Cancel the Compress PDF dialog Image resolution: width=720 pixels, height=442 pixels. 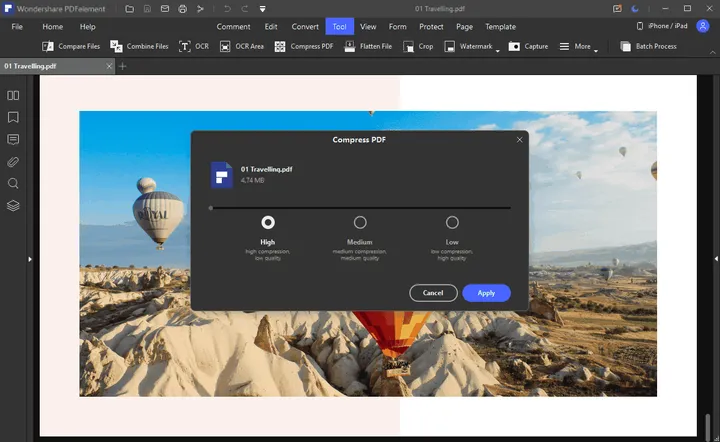(x=433, y=293)
